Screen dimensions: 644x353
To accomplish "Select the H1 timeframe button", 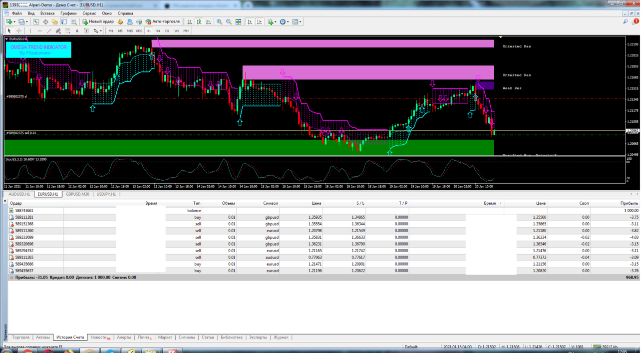I will [148, 31].
